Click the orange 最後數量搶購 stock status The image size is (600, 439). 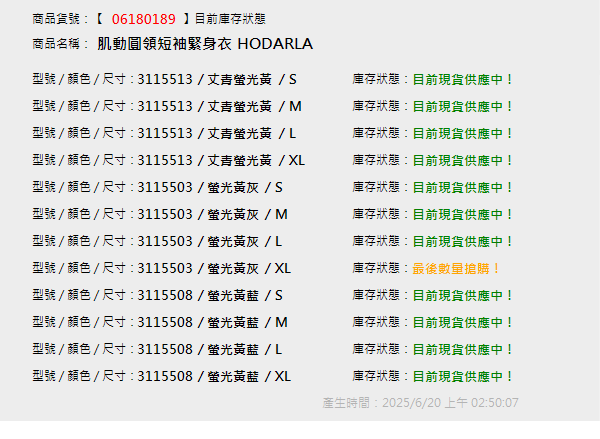pyautogui.click(x=456, y=268)
